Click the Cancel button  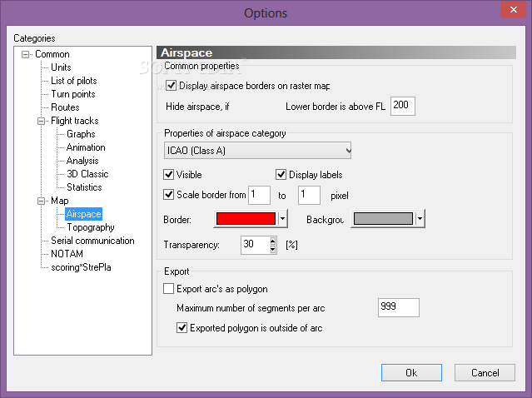pos(485,372)
